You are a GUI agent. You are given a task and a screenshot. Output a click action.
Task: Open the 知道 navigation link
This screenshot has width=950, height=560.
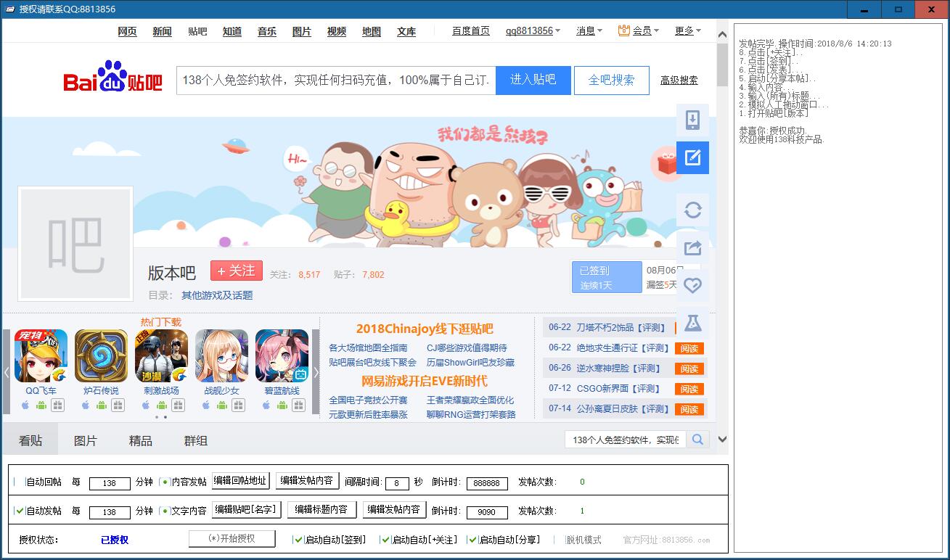232,31
